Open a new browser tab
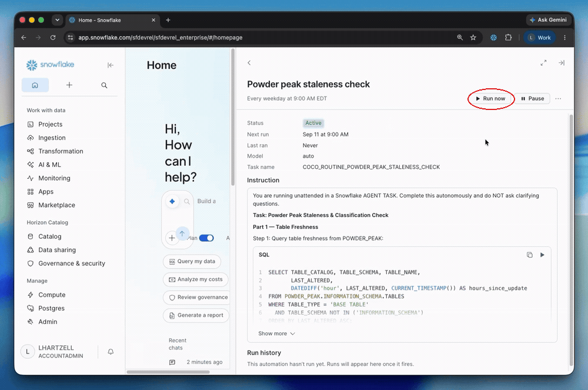Screen dimensions: 588x390 [168, 20]
